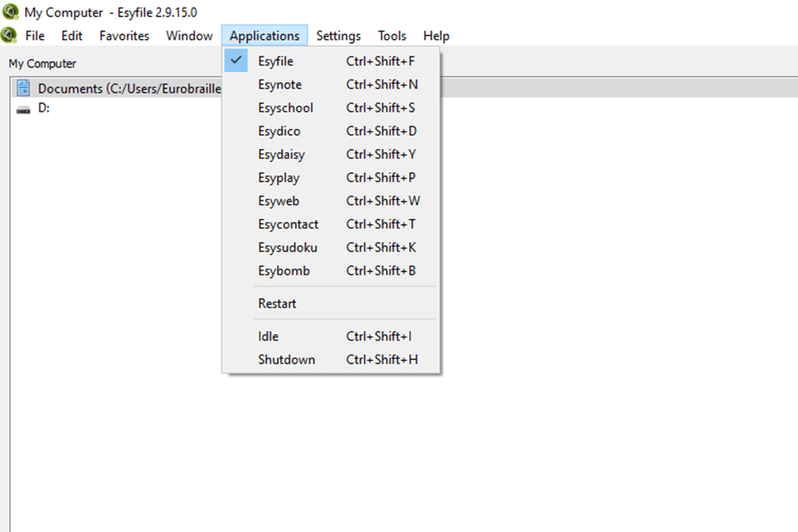
Task: Open the Tools menu
Action: 392,35
